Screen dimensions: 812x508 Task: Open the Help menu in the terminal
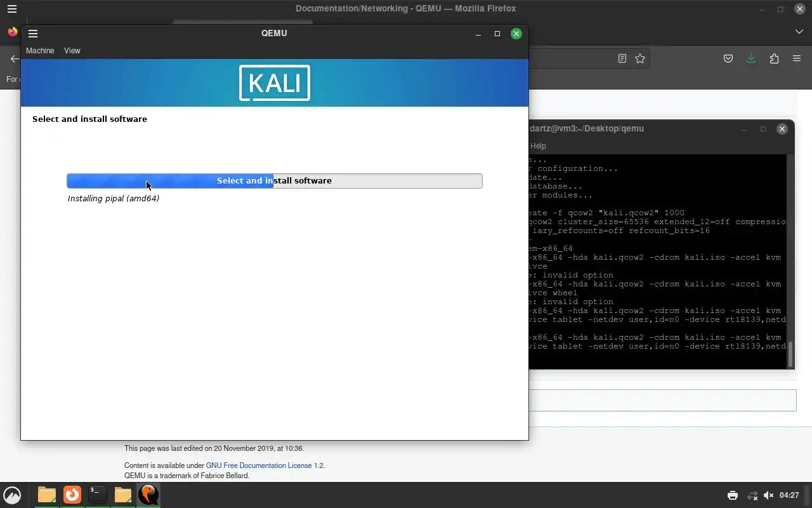(538, 146)
